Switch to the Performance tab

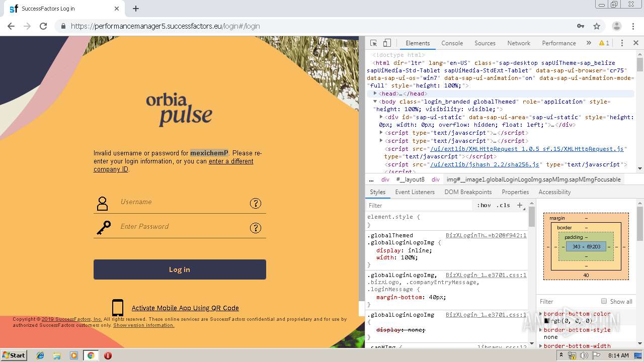click(559, 43)
